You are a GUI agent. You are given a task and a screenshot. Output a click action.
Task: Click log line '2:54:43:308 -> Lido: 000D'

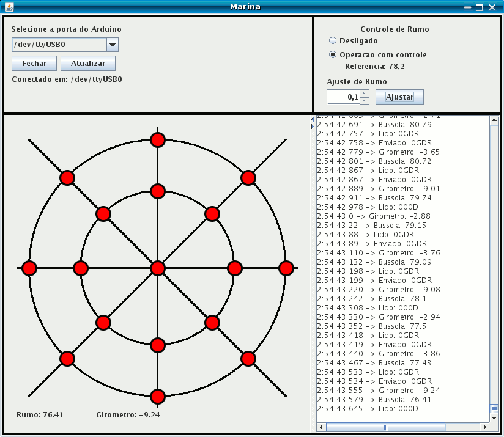[368, 307]
